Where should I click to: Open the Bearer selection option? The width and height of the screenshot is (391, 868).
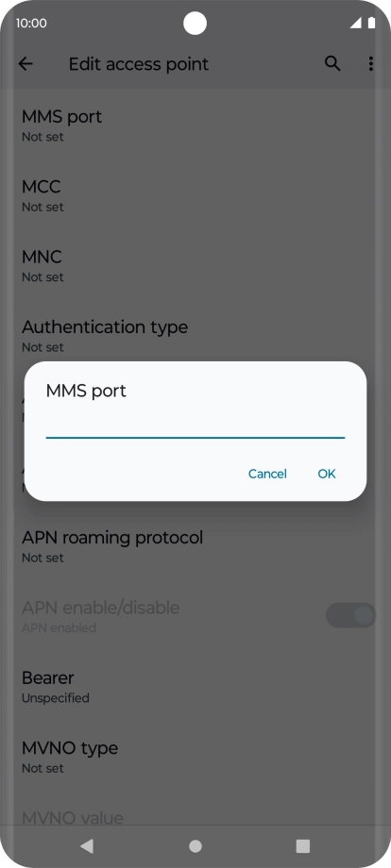pyautogui.click(x=195, y=687)
